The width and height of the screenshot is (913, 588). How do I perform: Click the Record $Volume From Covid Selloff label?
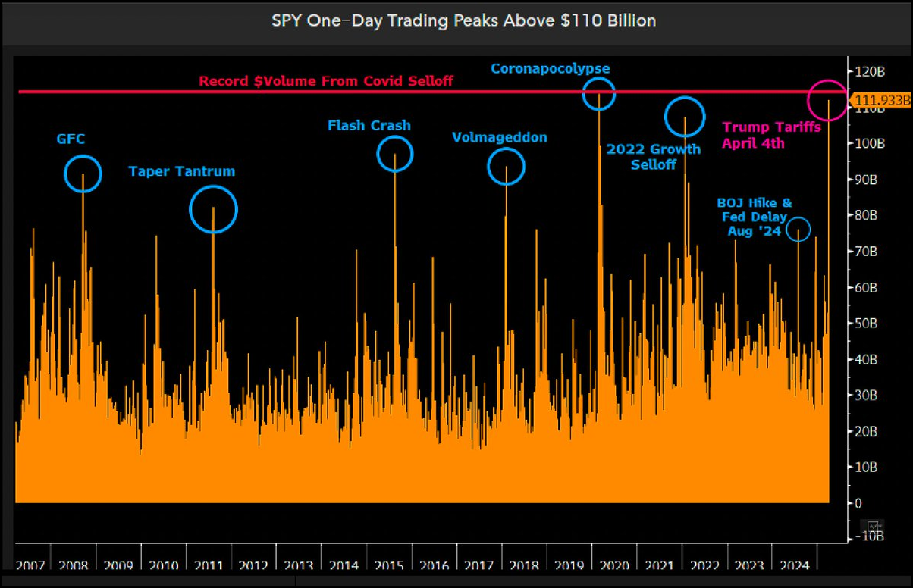[x=326, y=80]
